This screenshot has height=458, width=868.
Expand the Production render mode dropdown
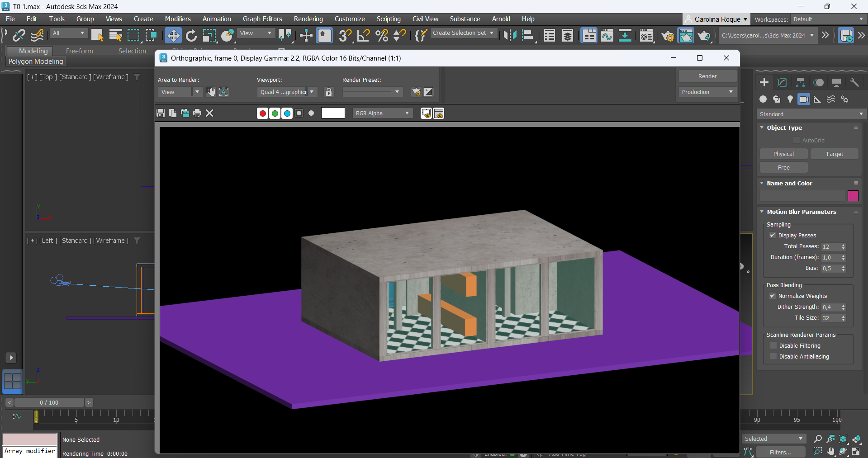[707, 92]
